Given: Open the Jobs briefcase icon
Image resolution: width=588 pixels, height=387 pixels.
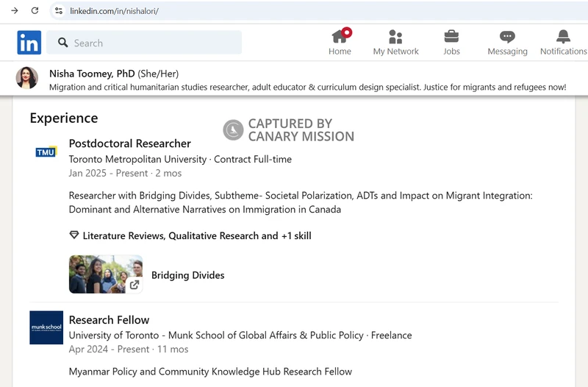Looking at the screenshot, I should 451,37.
